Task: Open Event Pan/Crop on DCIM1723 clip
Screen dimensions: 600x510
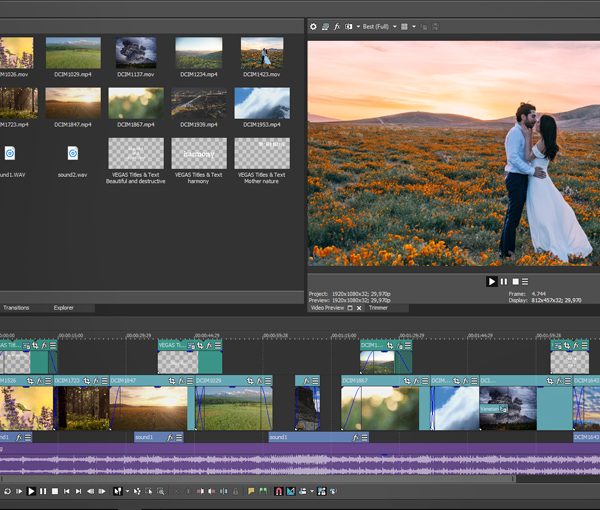Action: (x=87, y=381)
